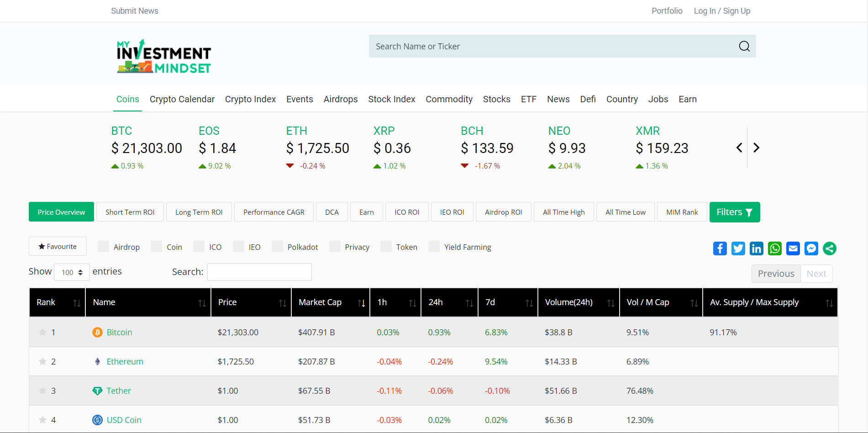Focus the Search Name or Ticker field

563,46
